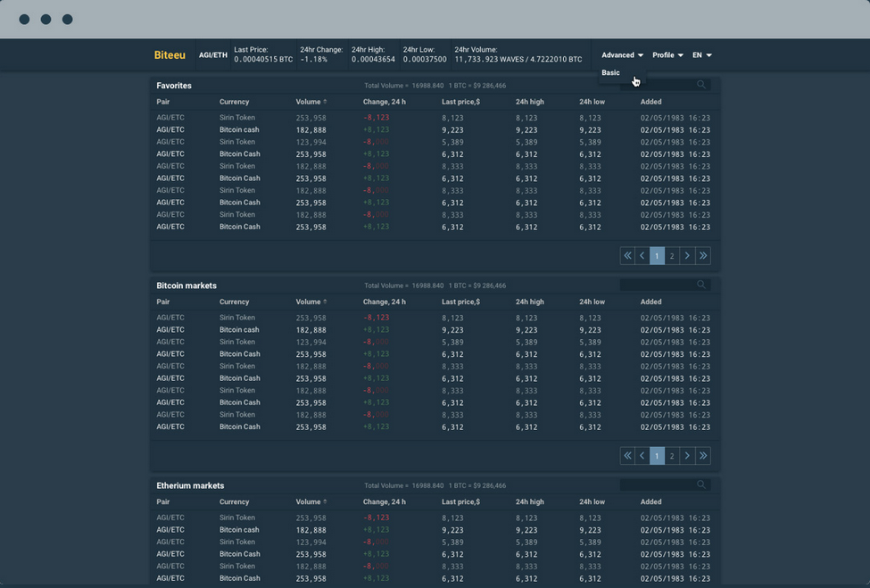Click Pair column header in Favorites

pos(163,102)
